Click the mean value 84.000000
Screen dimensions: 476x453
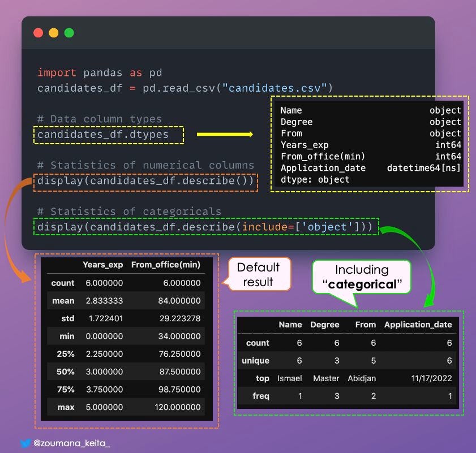click(x=179, y=301)
